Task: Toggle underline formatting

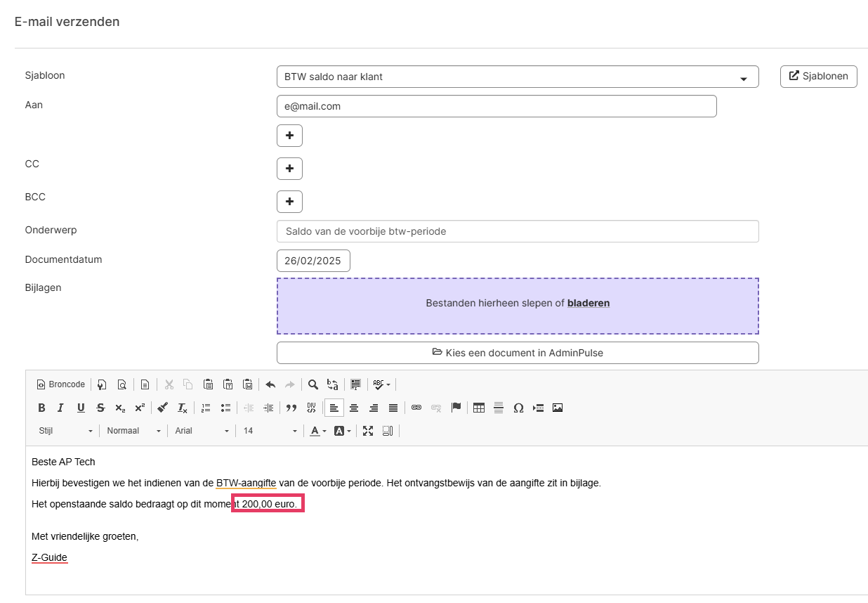Action: click(x=81, y=408)
